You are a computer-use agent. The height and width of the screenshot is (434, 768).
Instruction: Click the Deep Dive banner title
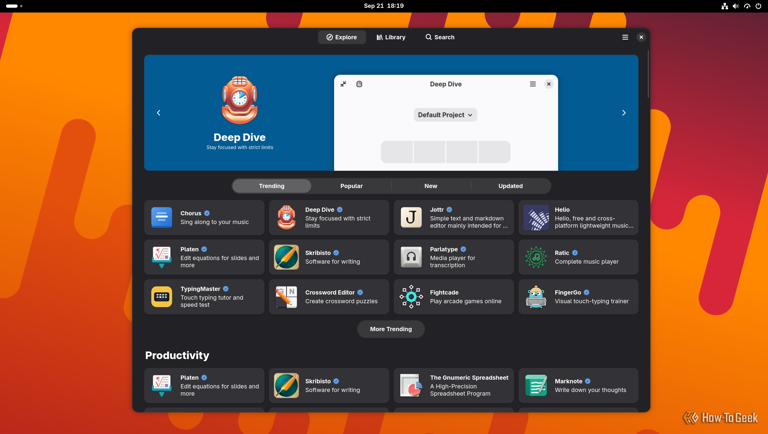(240, 138)
